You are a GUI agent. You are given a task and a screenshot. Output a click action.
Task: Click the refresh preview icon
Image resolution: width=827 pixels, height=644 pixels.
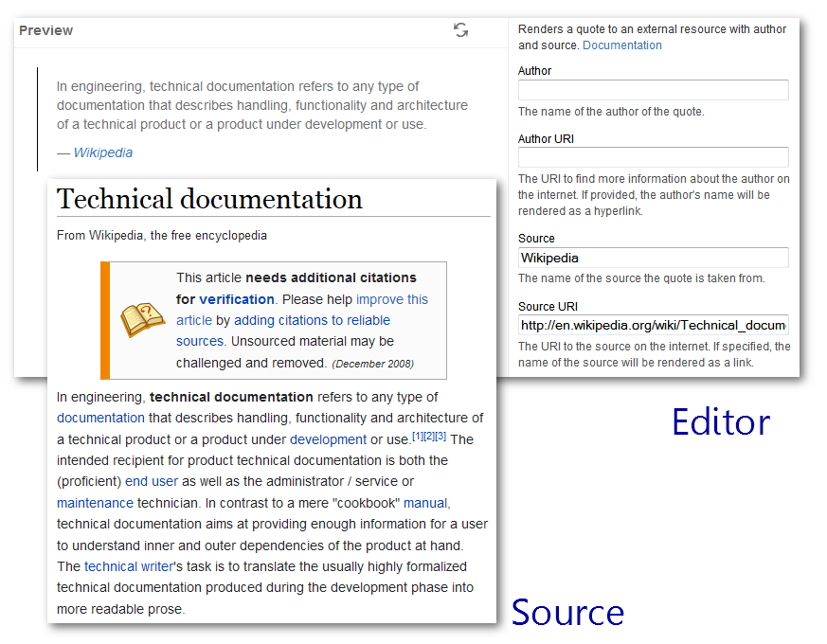pyautogui.click(x=460, y=30)
